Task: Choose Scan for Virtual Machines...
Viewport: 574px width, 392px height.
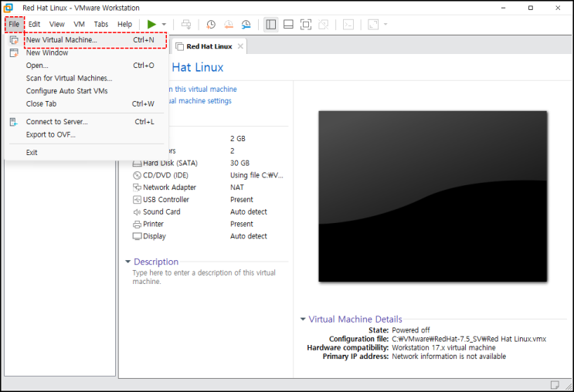Action: [86, 78]
